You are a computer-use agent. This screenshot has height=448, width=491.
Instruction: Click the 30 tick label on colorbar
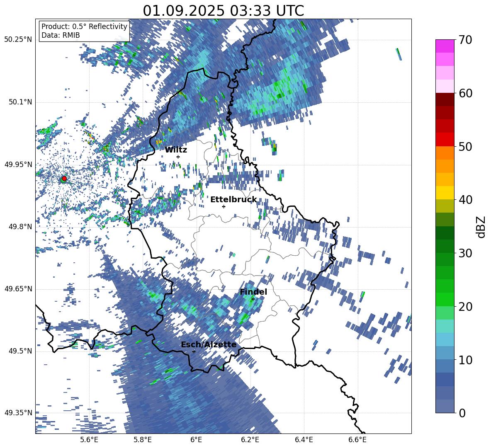(x=465, y=253)
